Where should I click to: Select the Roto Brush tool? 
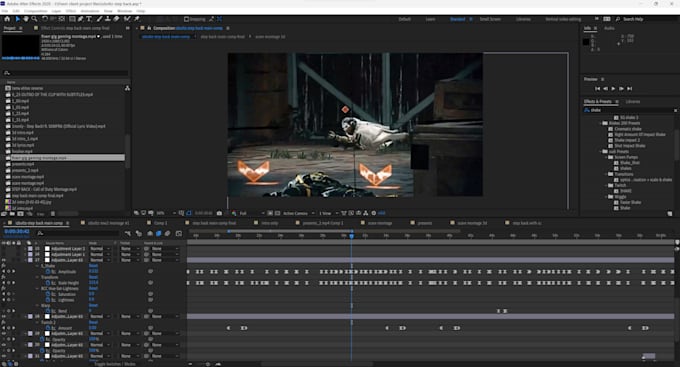127,19
